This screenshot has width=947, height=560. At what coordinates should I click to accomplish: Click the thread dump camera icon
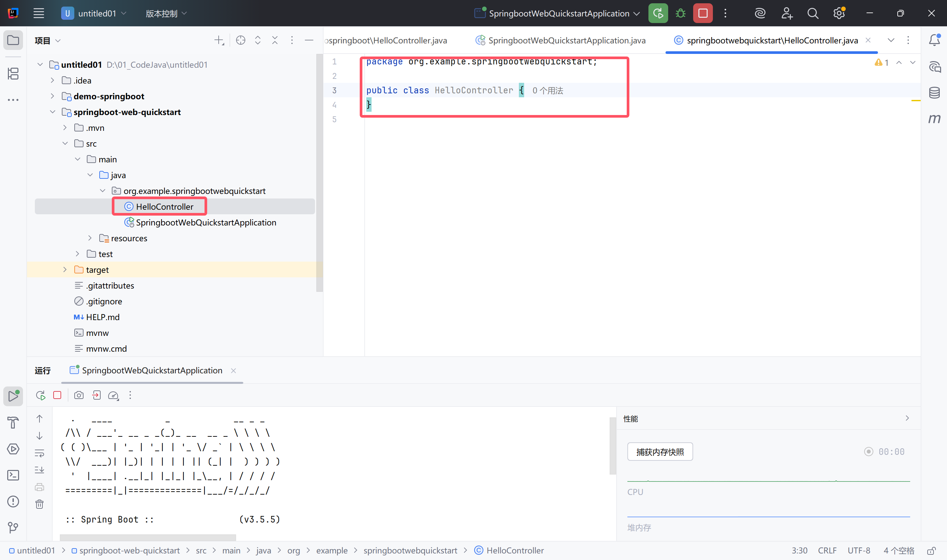tap(79, 395)
